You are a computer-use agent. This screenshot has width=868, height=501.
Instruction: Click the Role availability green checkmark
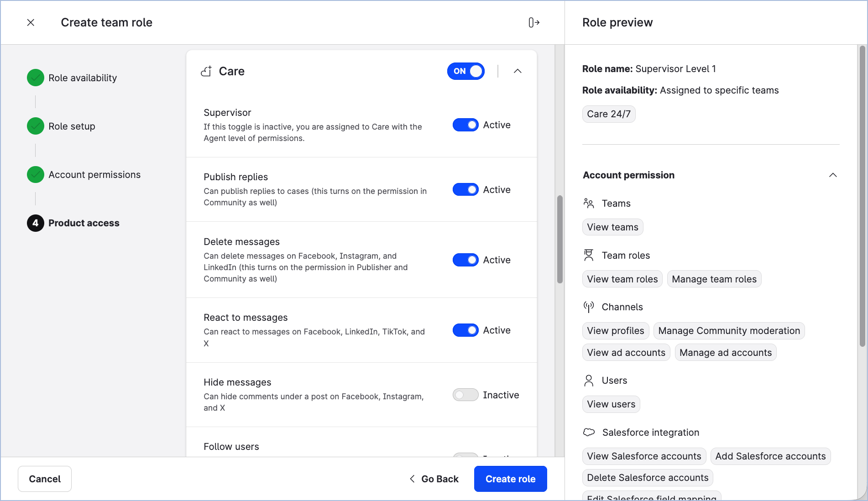(36, 78)
